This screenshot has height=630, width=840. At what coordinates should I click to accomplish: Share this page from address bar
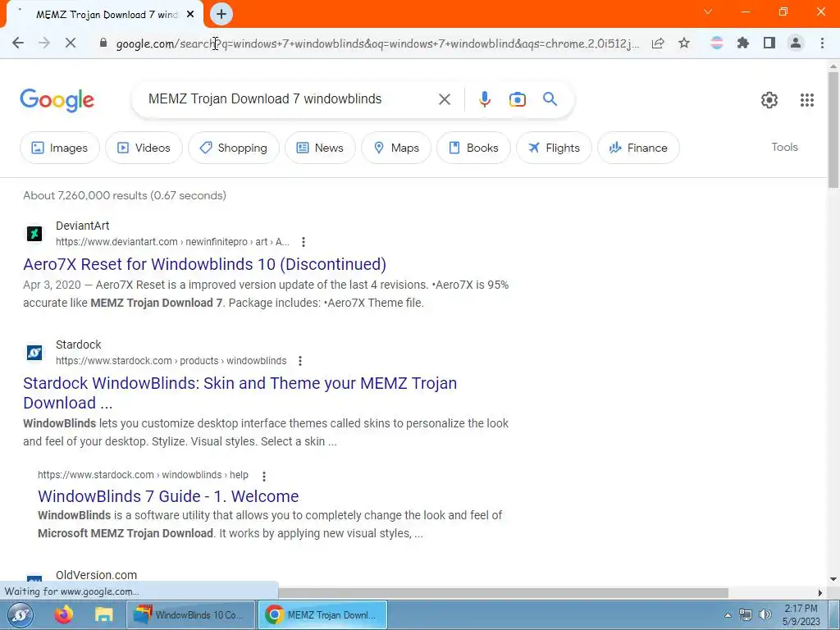pos(658,43)
